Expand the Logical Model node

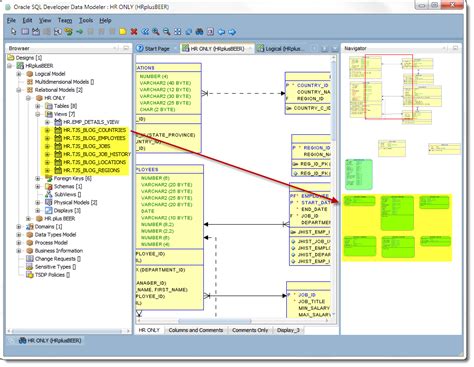[19, 74]
